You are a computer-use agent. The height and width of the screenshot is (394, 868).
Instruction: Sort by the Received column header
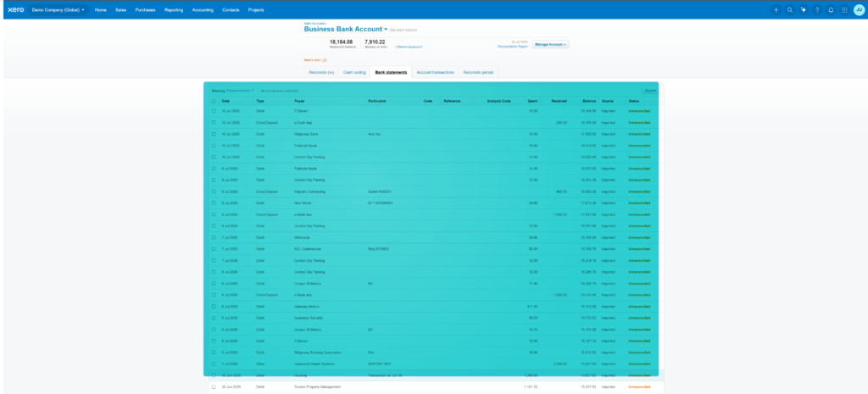coord(559,102)
